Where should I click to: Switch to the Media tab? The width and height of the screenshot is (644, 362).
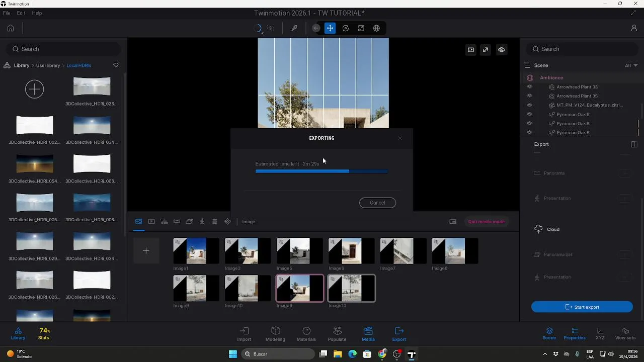pos(368,334)
